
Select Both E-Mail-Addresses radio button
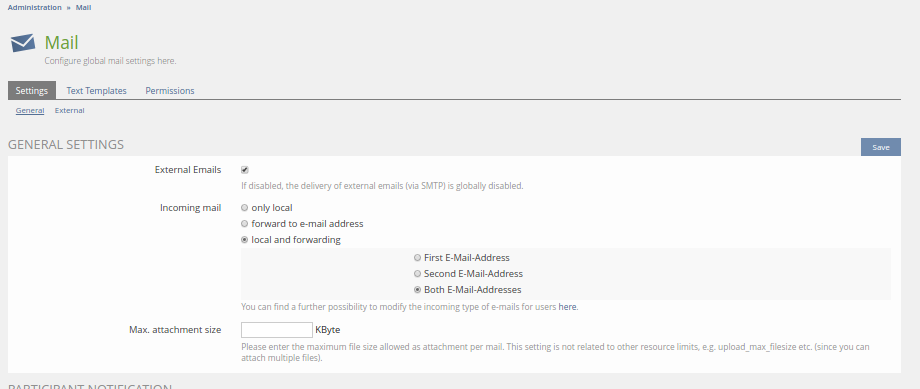[x=417, y=289]
